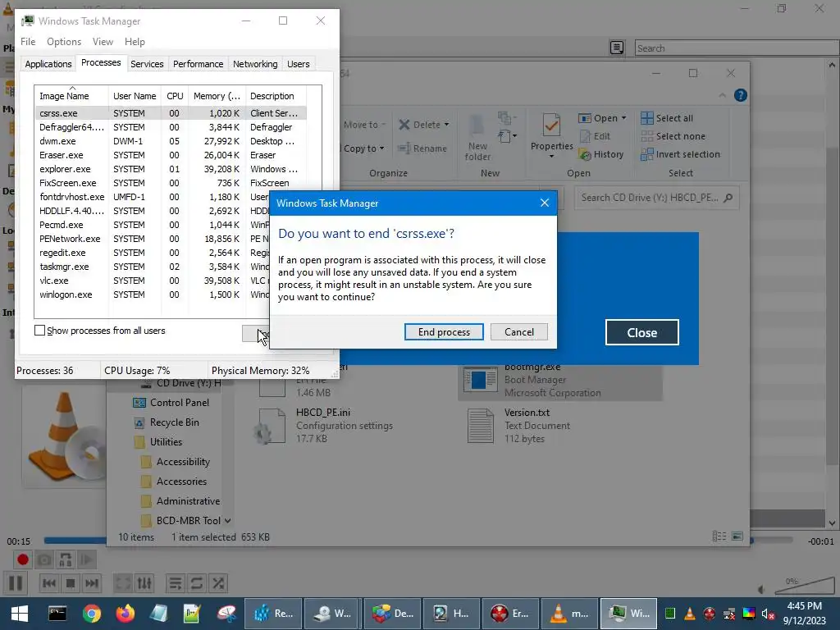840x630 pixels.
Task: Open Task Manager Options menu
Action: coord(64,41)
